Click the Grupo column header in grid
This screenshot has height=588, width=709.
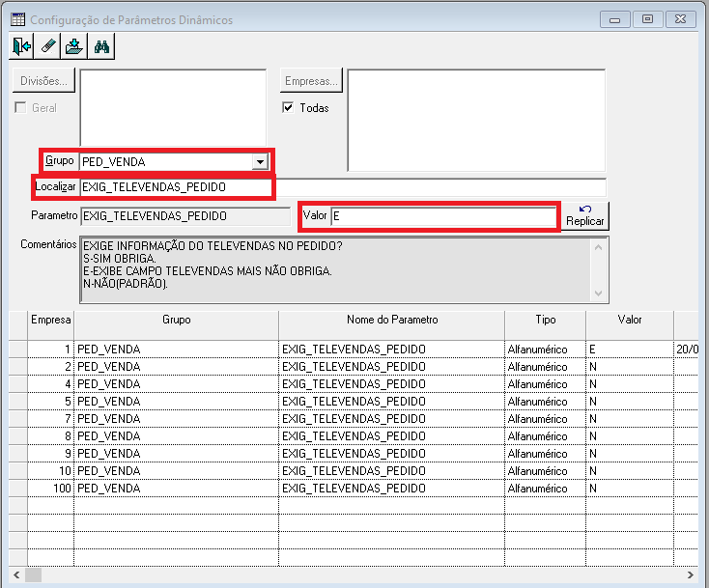pyautogui.click(x=177, y=325)
